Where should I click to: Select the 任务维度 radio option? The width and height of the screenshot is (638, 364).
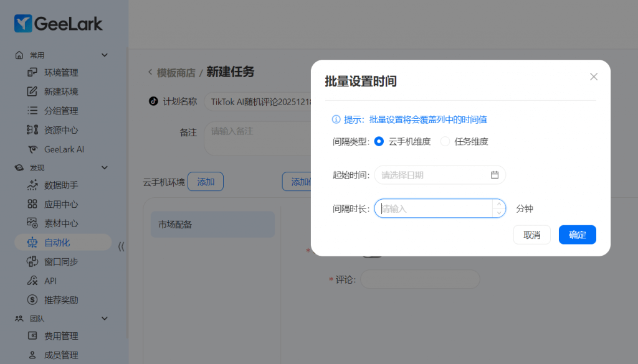445,141
